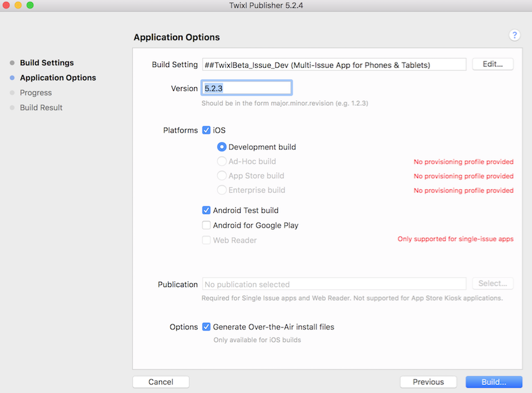Select the Ad-Hoc build radio button
This screenshot has height=393, width=532.
point(221,161)
